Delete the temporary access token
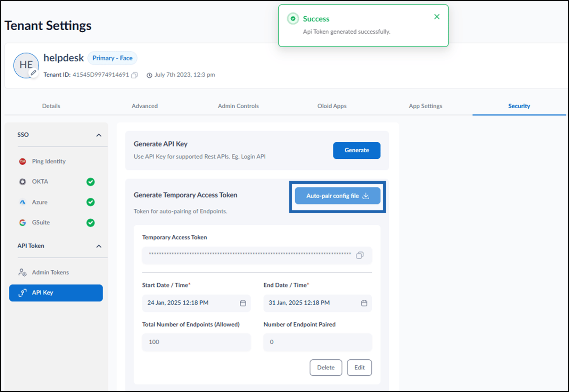 click(x=326, y=367)
